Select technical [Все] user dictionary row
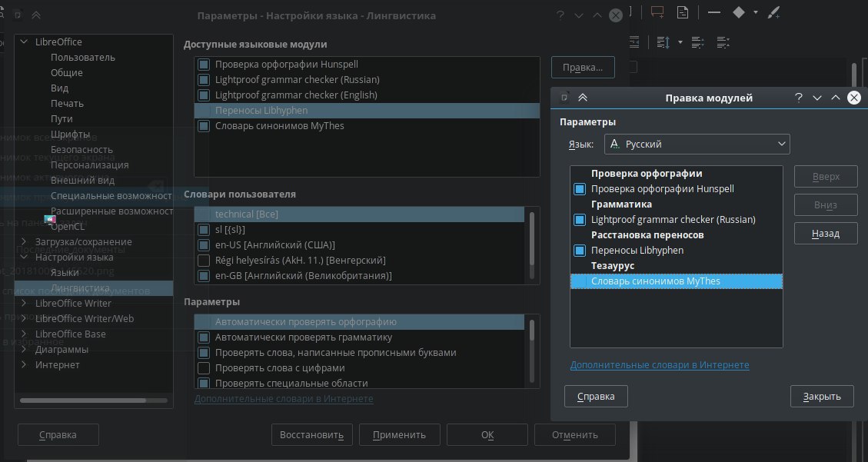 [359, 214]
